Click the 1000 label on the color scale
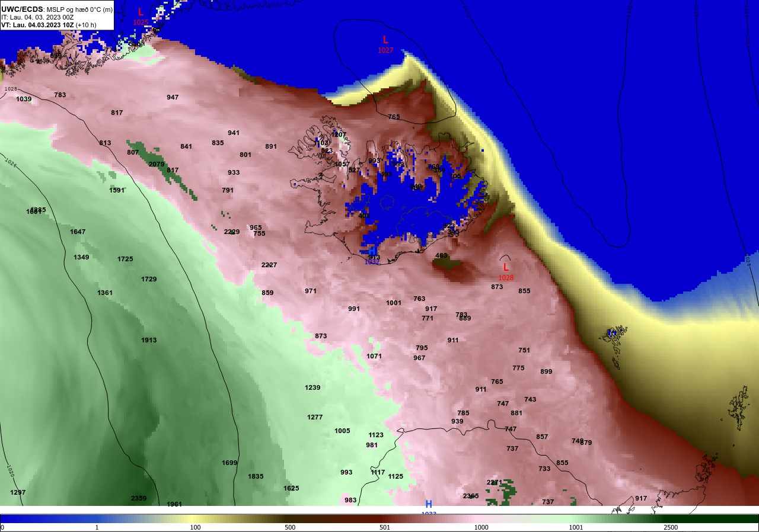 [481, 527]
